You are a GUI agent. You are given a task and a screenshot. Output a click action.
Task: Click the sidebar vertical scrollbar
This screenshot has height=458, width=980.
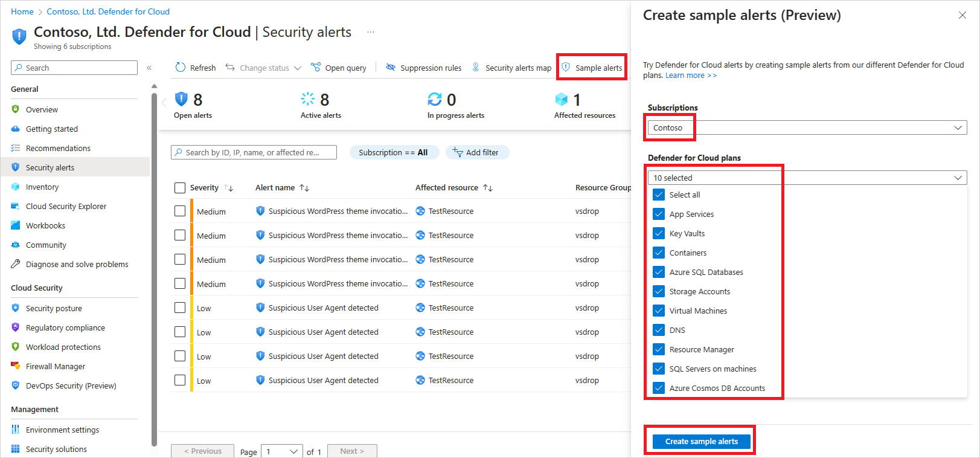pos(154,269)
